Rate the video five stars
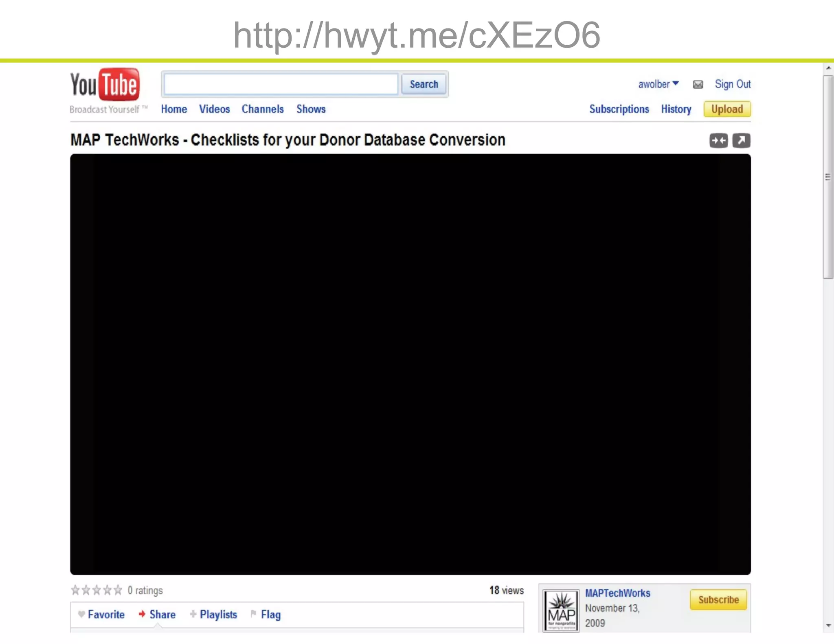The image size is (834, 644). [118, 590]
